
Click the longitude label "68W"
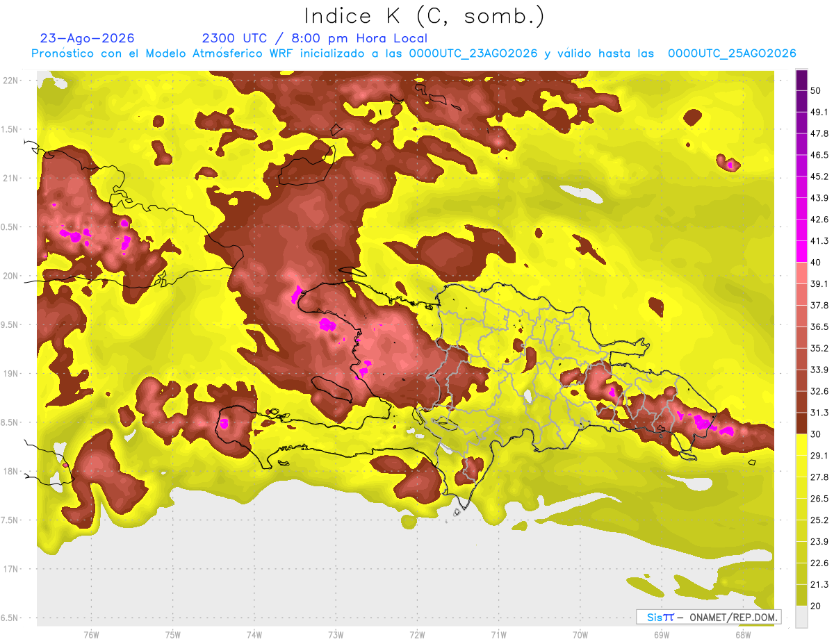point(743,634)
